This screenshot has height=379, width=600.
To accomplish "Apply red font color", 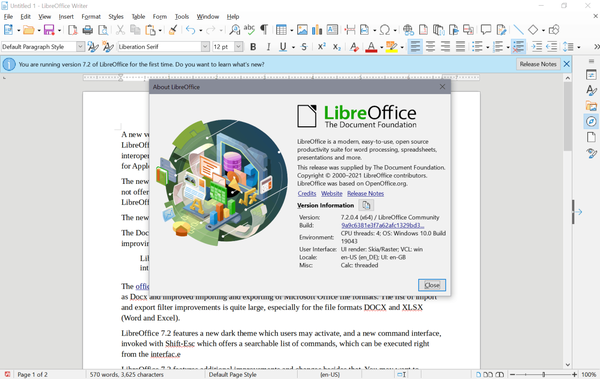I will [x=371, y=47].
